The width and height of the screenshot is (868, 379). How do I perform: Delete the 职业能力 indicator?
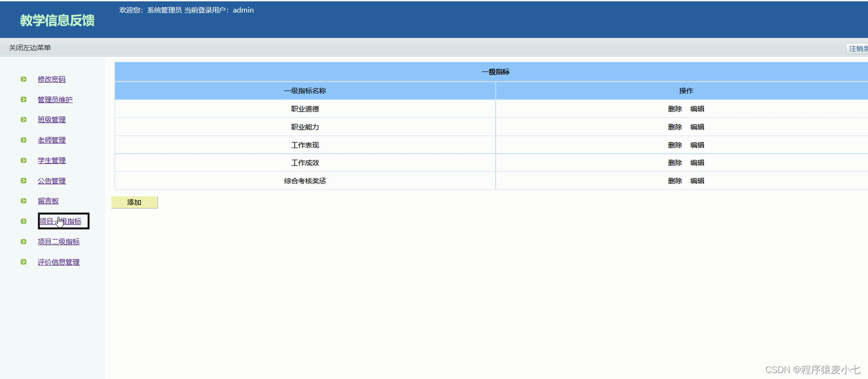pos(675,127)
